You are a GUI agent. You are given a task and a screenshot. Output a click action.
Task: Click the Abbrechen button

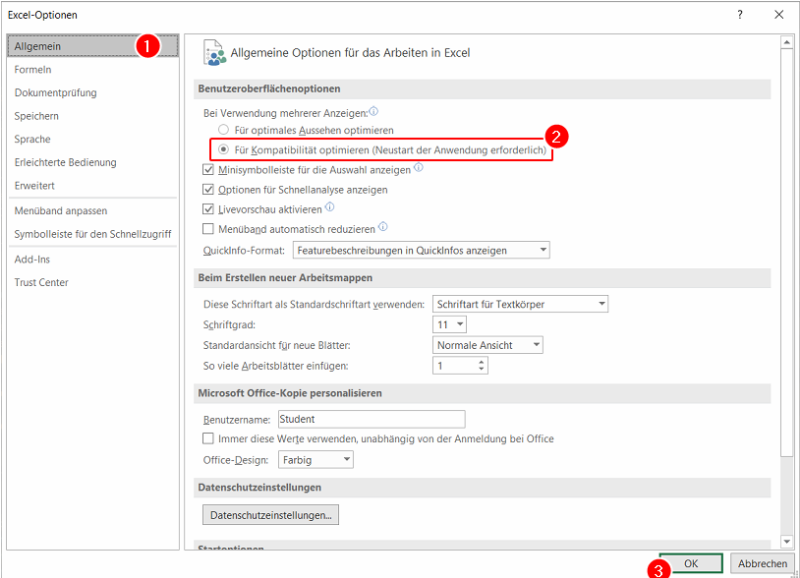click(x=762, y=563)
